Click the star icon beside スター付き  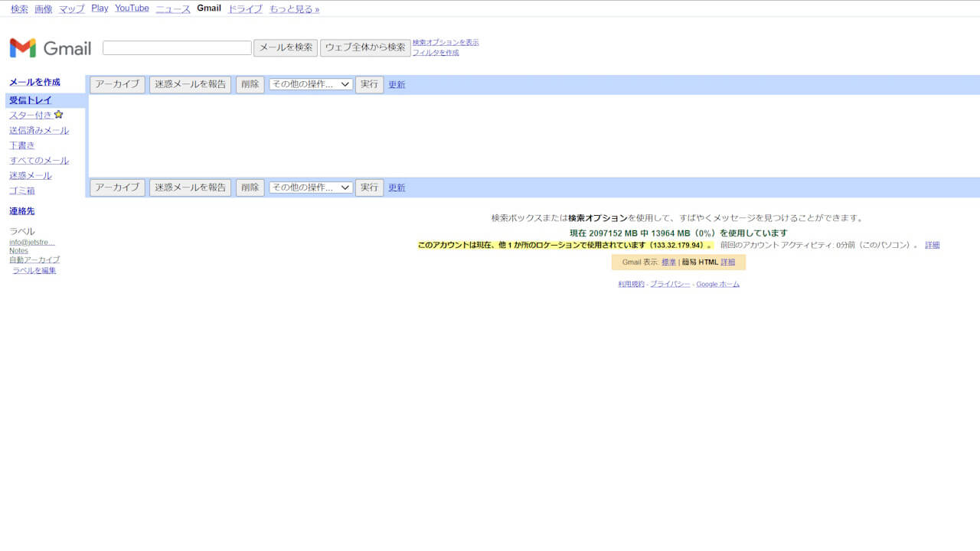click(x=58, y=114)
